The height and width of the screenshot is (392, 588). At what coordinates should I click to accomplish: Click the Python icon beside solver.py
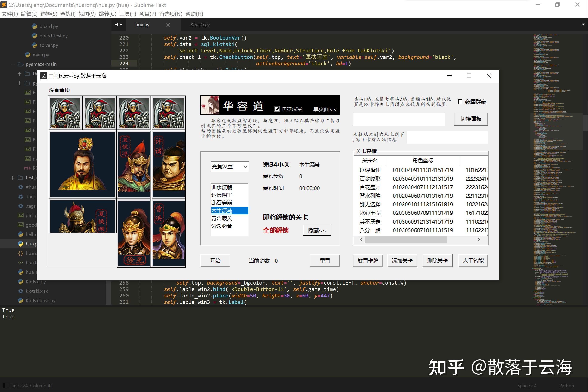pyautogui.click(x=35, y=45)
